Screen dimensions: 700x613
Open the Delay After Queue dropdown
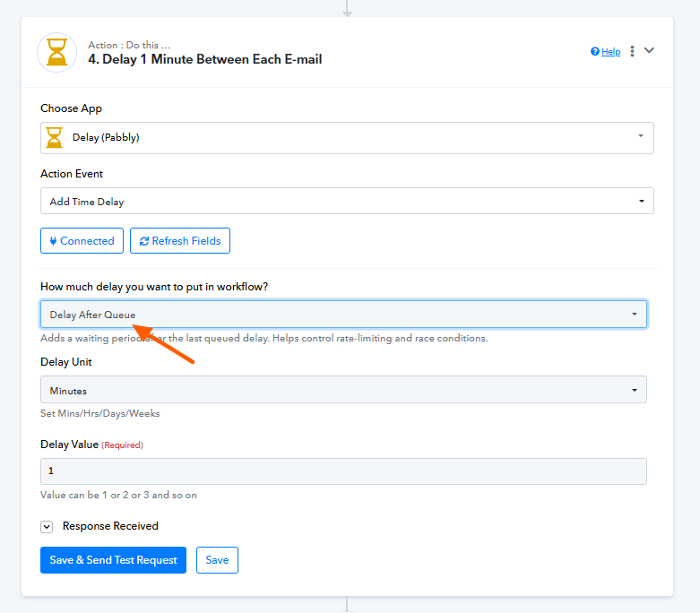coord(343,315)
